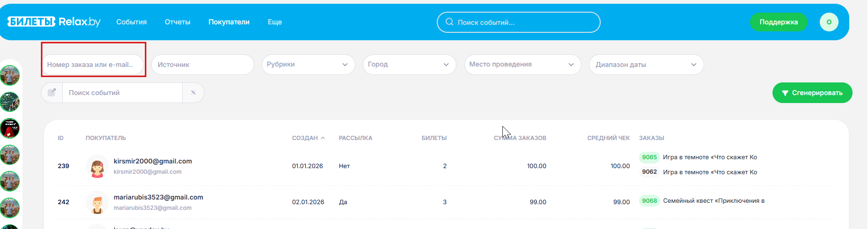This screenshot has height=229, width=868.
Task: Click the magnifier icon in the header search
Action: click(x=449, y=22)
